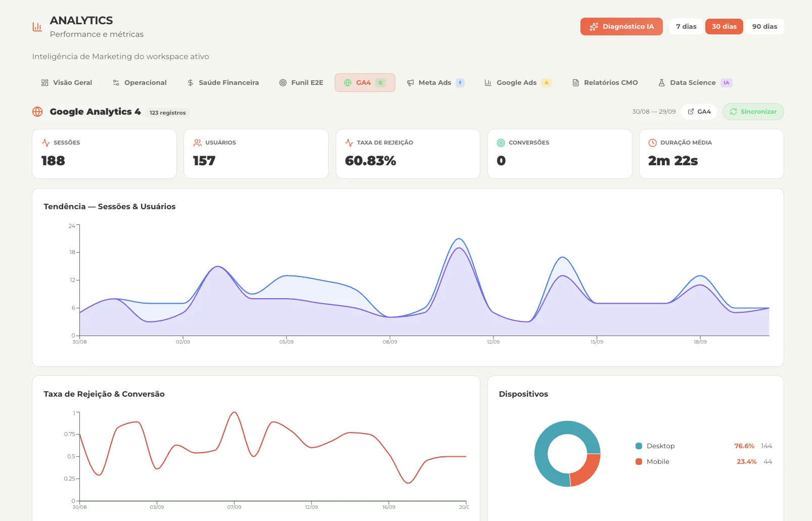Click the Data Science 'IA' badge
This screenshot has width=812, height=521.
pyautogui.click(x=727, y=83)
